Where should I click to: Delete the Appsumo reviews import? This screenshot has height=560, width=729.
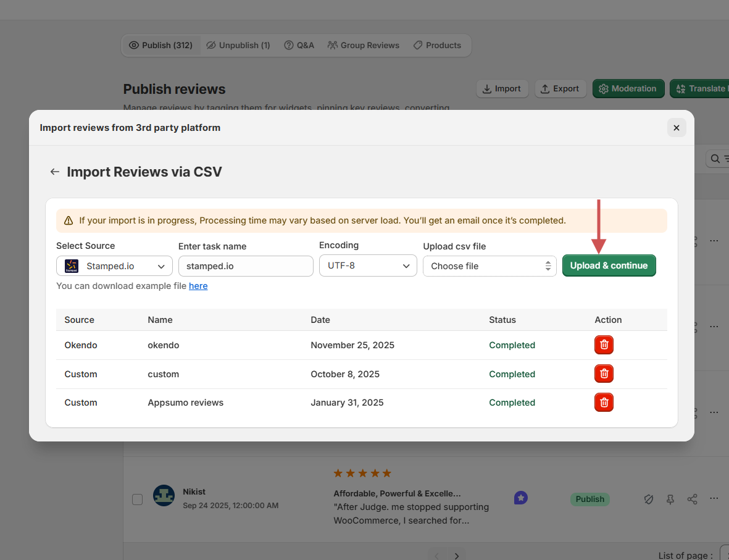point(604,403)
